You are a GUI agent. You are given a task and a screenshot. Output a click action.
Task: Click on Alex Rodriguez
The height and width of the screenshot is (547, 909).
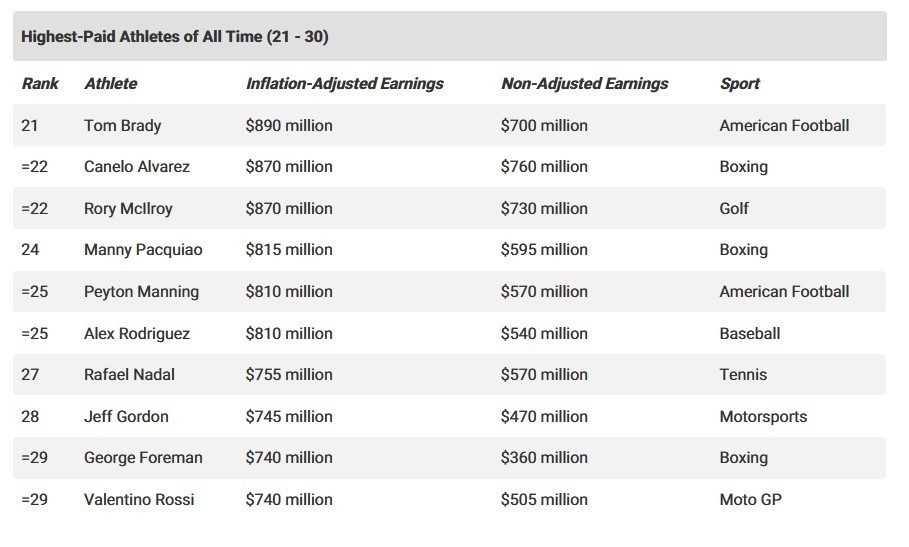pos(136,334)
